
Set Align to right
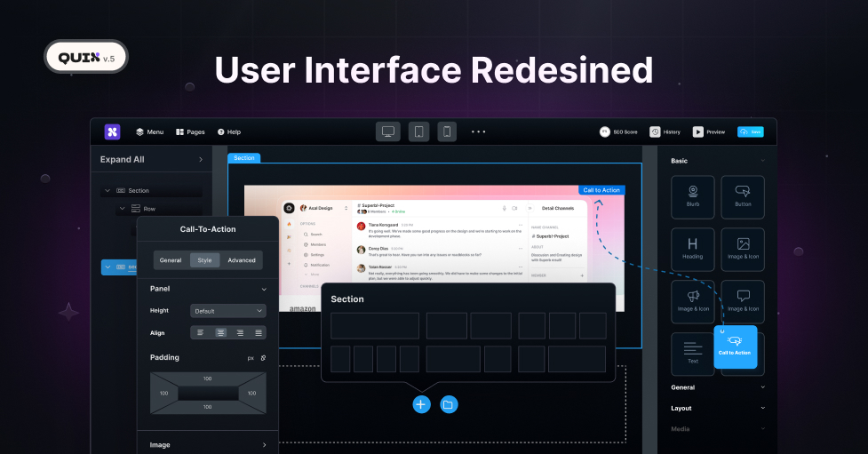pos(240,333)
